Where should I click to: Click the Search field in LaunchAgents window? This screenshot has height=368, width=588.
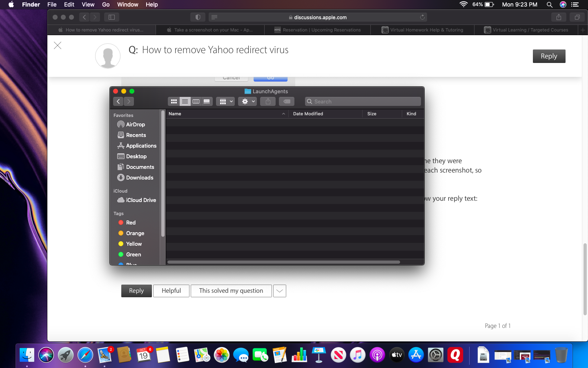[363, 101]
